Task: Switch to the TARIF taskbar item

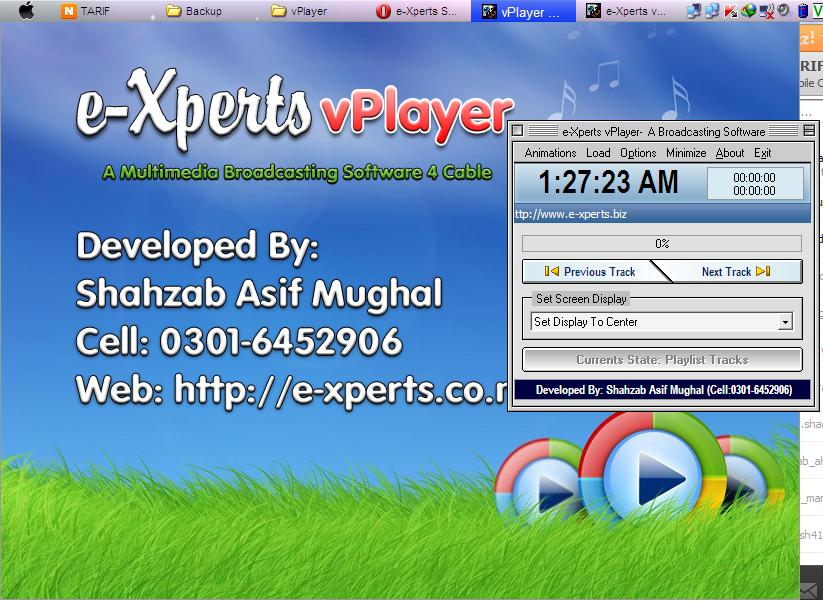Action: pos(86,11)
